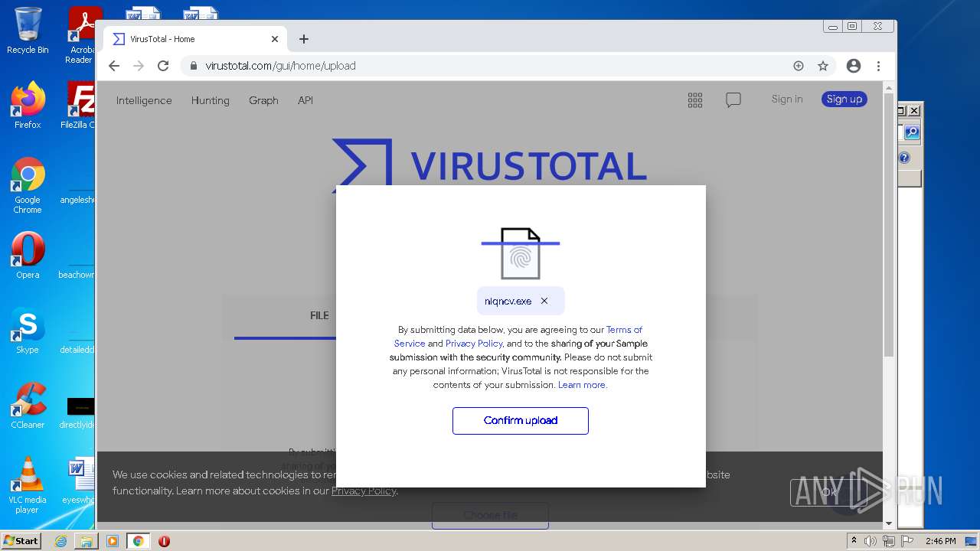Open the Opera desktop shortcut
Viewport: 980px width, 551px height.
tap(28, 256)
